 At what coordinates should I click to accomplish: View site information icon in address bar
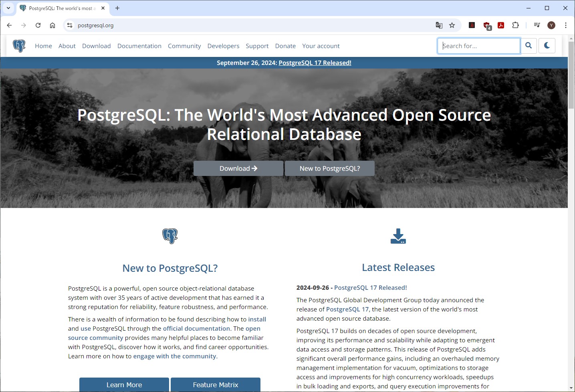click(70, 25)
